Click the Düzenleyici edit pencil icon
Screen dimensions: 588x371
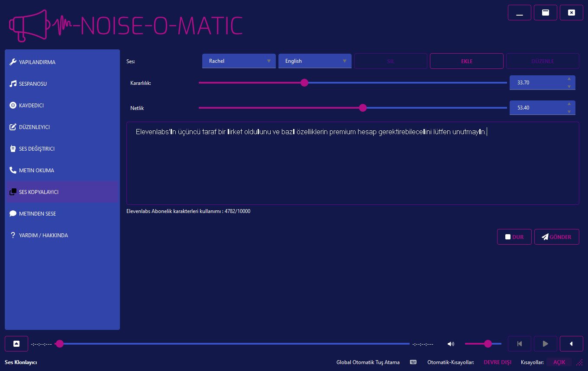13,127
